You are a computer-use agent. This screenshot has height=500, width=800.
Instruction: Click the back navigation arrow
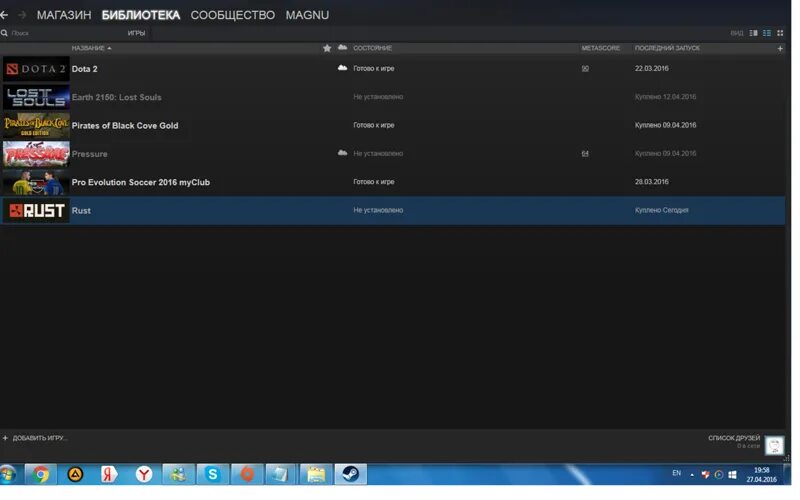point(4,15)
